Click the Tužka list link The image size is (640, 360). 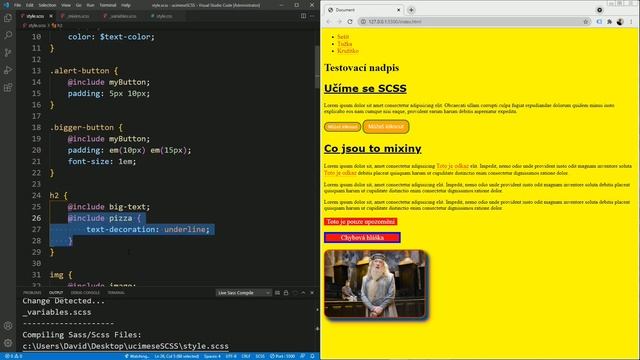[344, 44]
